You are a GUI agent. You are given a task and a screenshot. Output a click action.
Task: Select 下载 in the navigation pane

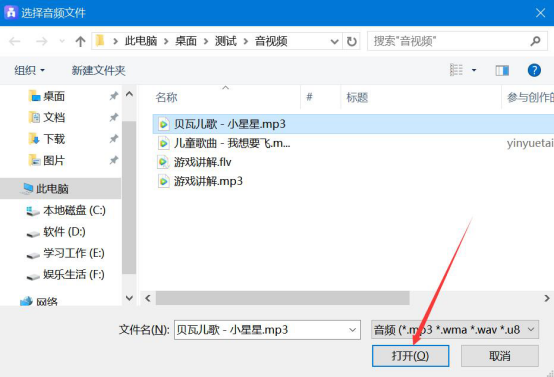54,139
